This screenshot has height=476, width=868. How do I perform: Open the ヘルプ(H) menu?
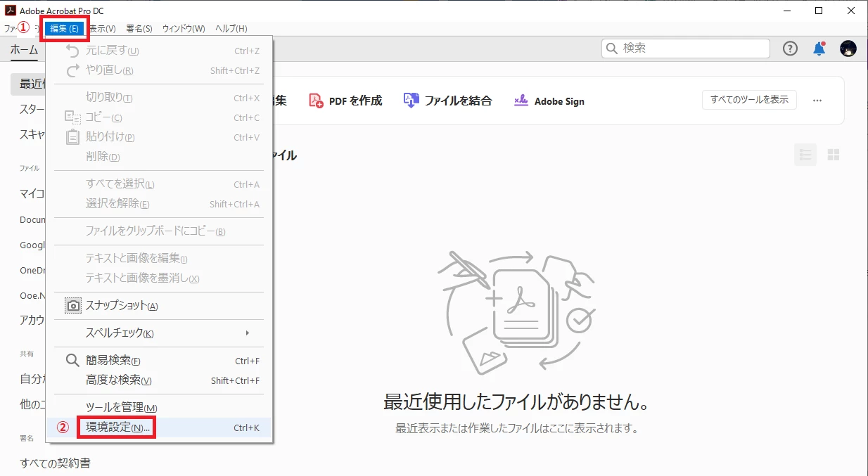[231, 29]
